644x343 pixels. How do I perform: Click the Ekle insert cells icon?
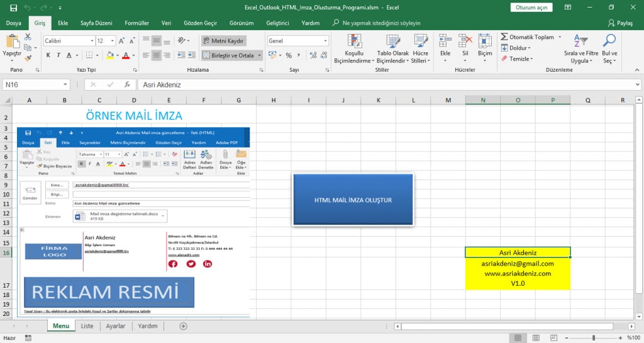pyautogui.click(x=445, y=42)
